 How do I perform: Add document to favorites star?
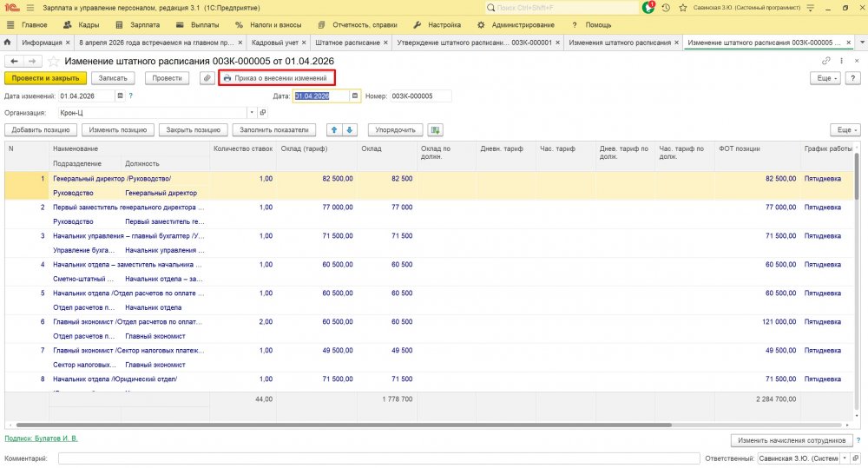click(53, 61)
